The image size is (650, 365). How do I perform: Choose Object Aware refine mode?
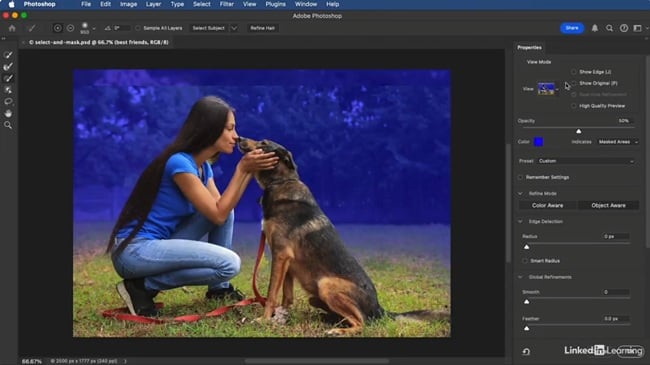pyautogui.click(x=609, y=205)
